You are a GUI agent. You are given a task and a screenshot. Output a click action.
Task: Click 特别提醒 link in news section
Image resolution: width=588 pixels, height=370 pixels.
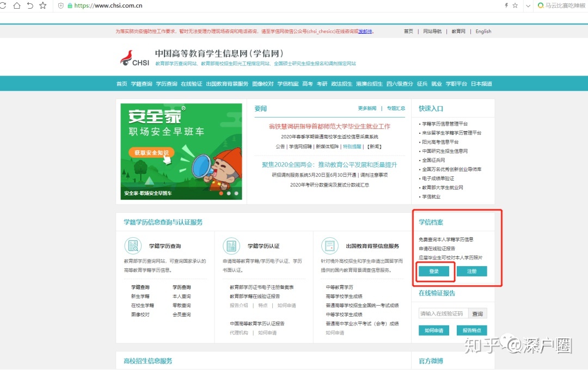tap(352, 146)
